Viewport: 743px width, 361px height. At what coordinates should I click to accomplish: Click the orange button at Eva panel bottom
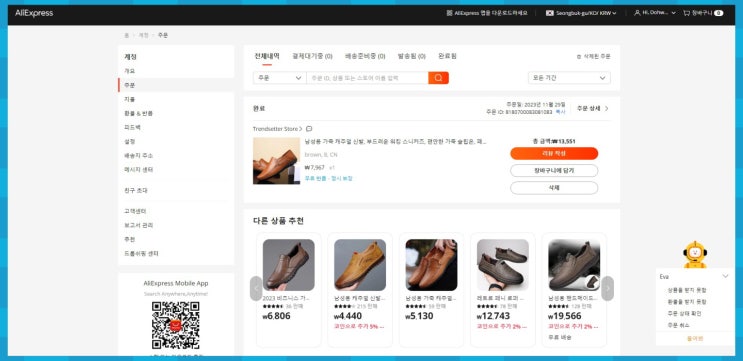695,339
